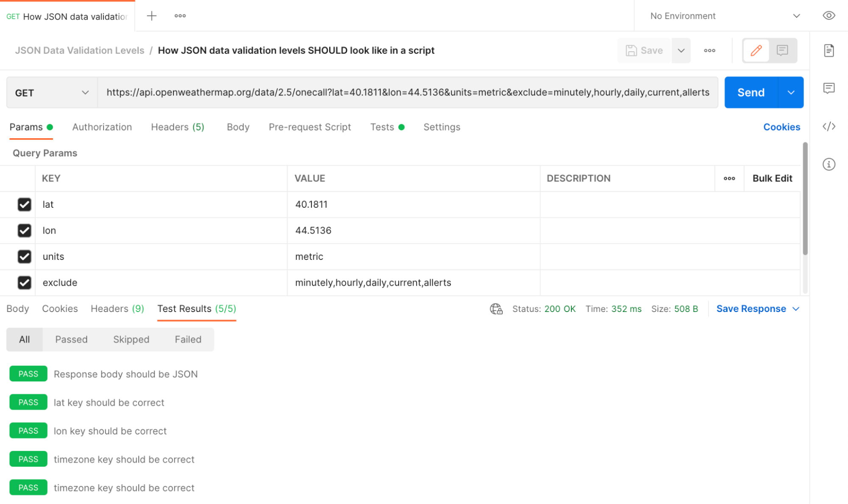The image size is (848, 504).
Task: Open a new request tab with plus icon
Action: [151, 16]
